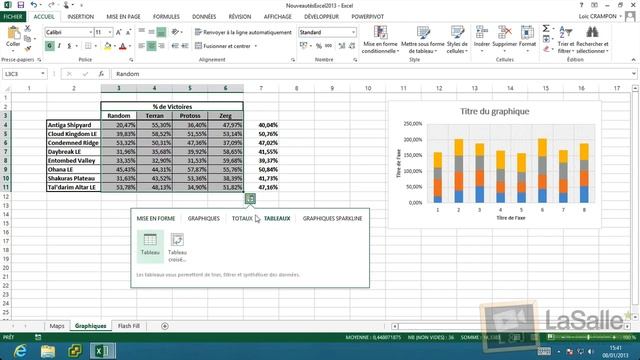Copy the selected cells
This screenshot has height=360, width=640.
[27, 39]
